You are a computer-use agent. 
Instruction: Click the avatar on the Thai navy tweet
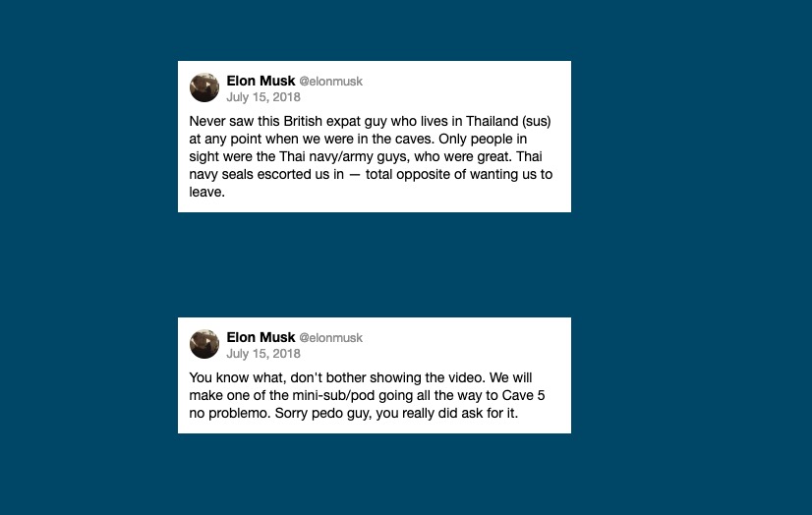pos(204,87)
